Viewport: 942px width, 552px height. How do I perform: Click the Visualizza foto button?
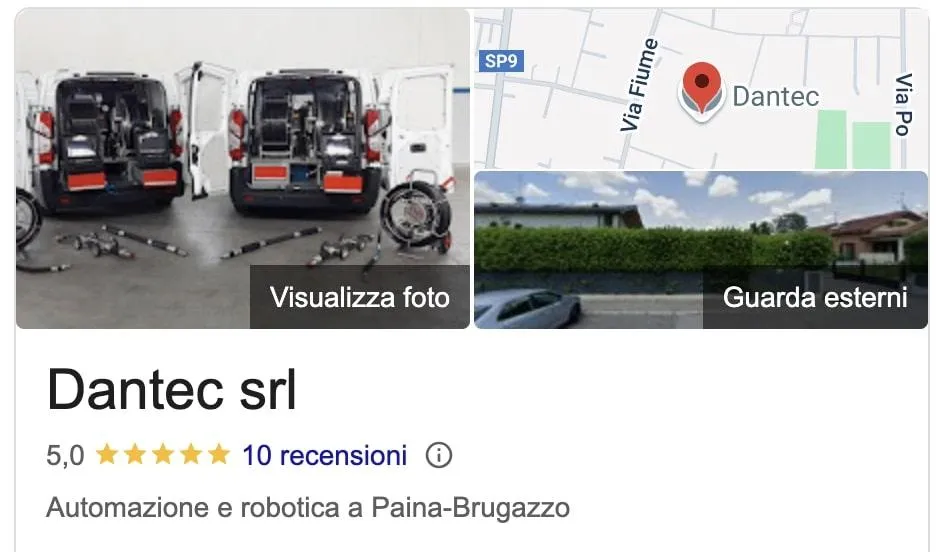pyautogui.click(x=360, y=297)
